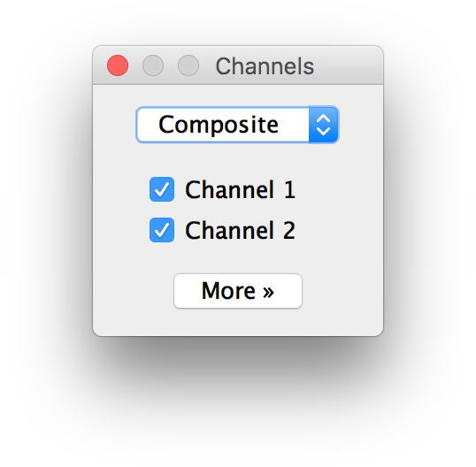Toggle Channel 1 via its text label
Image resolution: width=476 pixels, height=467 pixels.
point(240,189)
